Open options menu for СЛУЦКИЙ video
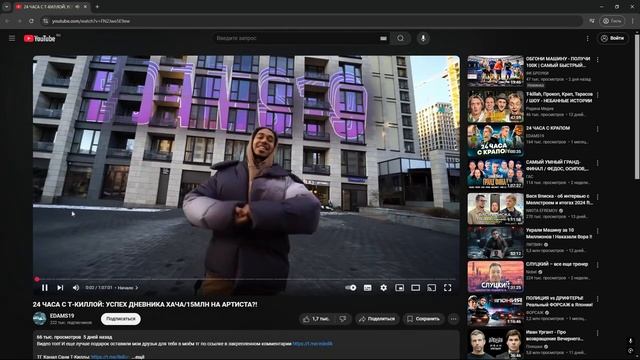Viewport: 640px width, 360px height. click(x=598, y=265)
